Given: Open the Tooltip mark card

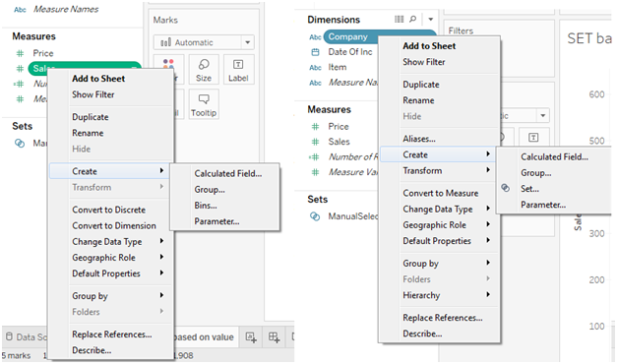Looking at the screenshot, I should coord(204,104).
